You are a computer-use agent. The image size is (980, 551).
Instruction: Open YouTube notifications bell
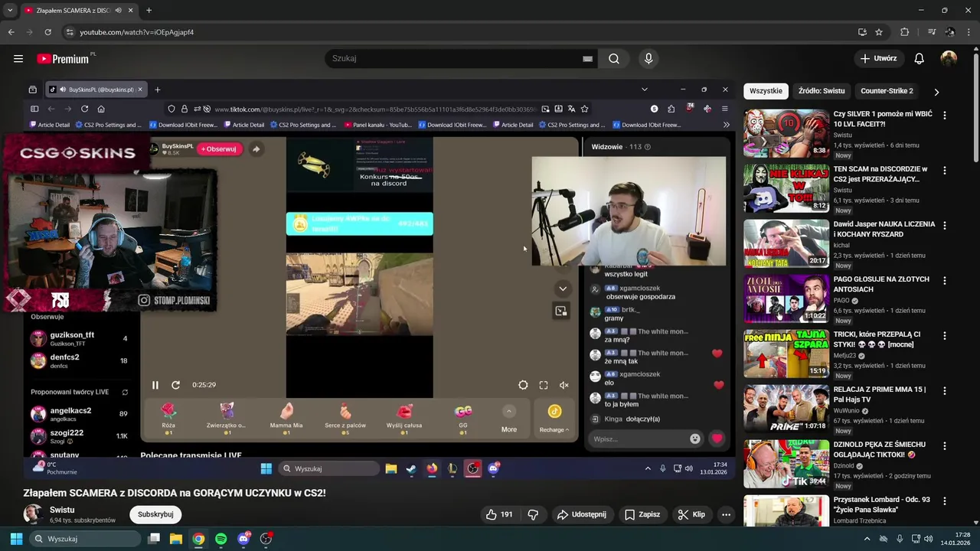[919, 59]
